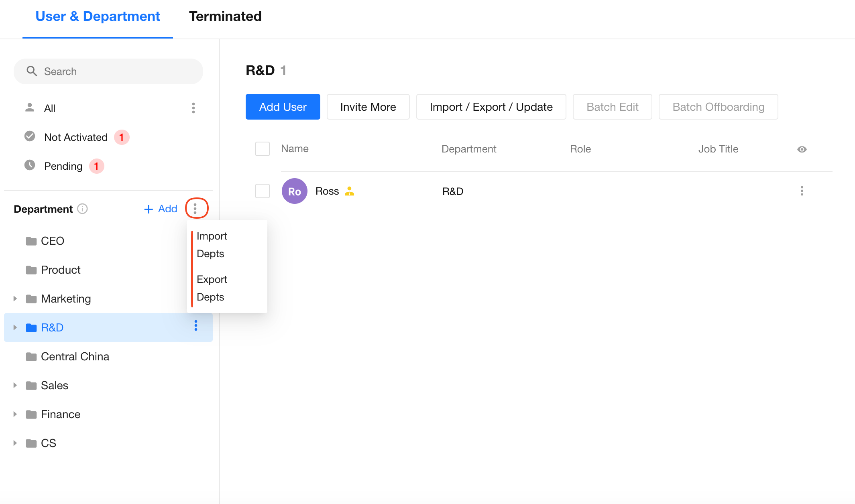Tick the checkbox for Ross
The height and width of the screenshot is (504, 855).
tap(263, 191)
